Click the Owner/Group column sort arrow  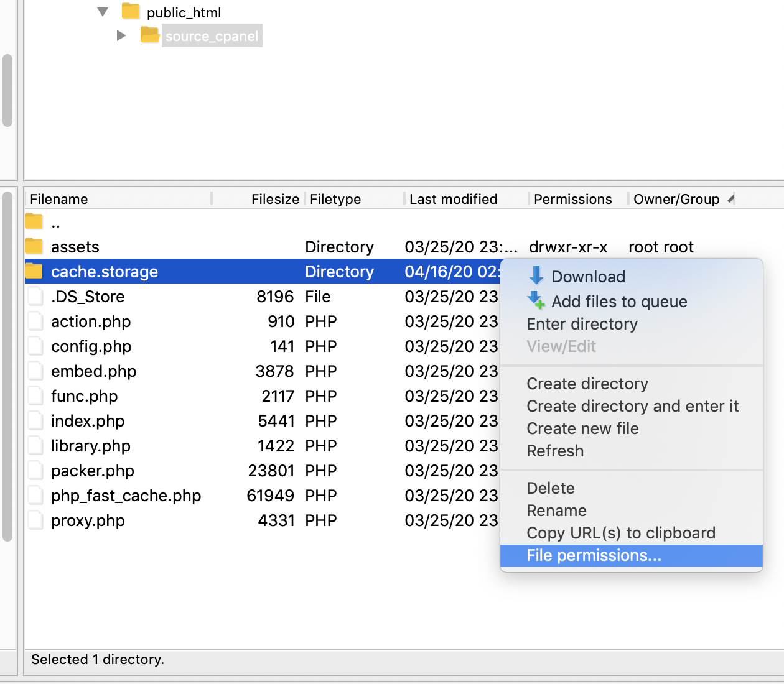[731, 199]
